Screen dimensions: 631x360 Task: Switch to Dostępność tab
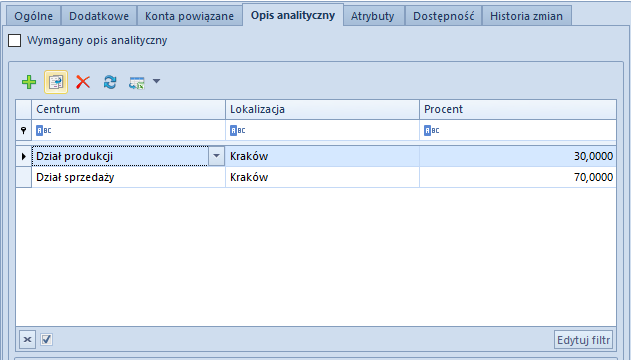(443, 16)
